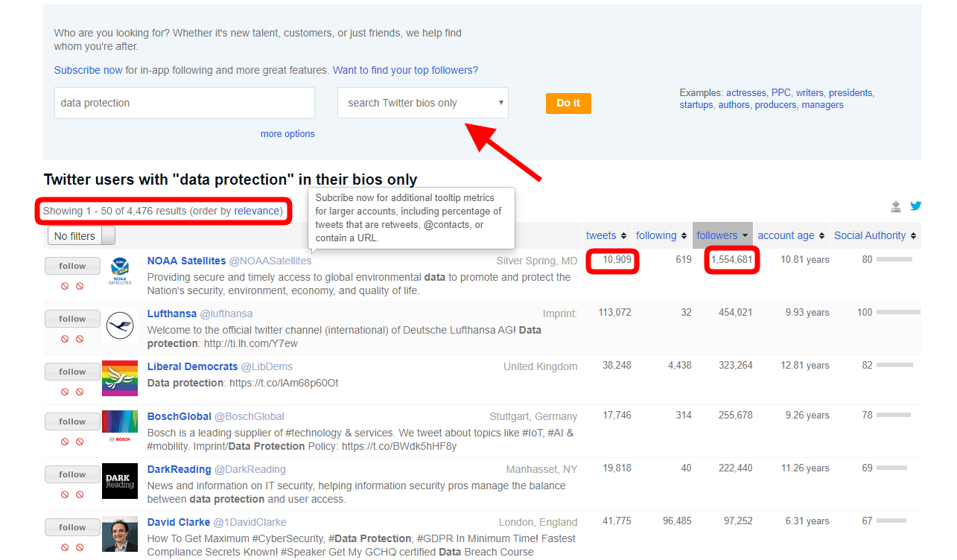Select David Clarke's following count 96,485
Viewport: 957px width, 560px height.
[x=677, y=521]
